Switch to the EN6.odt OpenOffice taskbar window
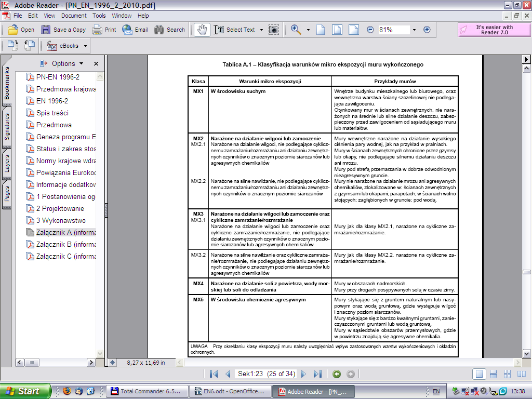The height and width of the screenshot is (399, 532). (230, 391)
